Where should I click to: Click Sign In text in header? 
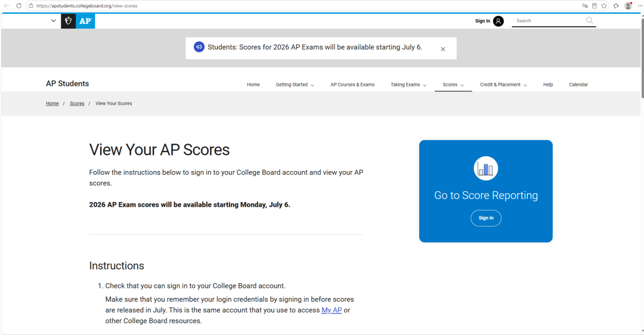coord(482,21)
